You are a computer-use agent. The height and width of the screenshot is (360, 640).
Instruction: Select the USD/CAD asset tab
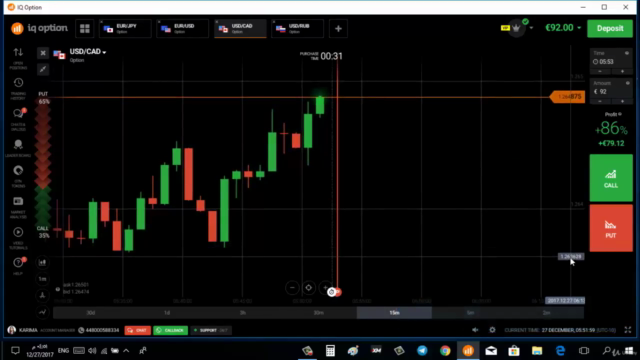(x=240, y=29)
